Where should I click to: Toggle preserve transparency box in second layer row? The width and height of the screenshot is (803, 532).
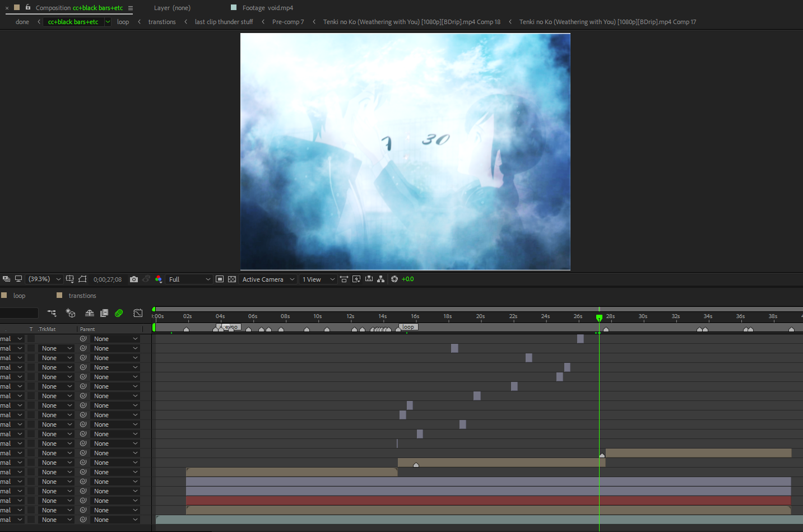coord(31,348)
